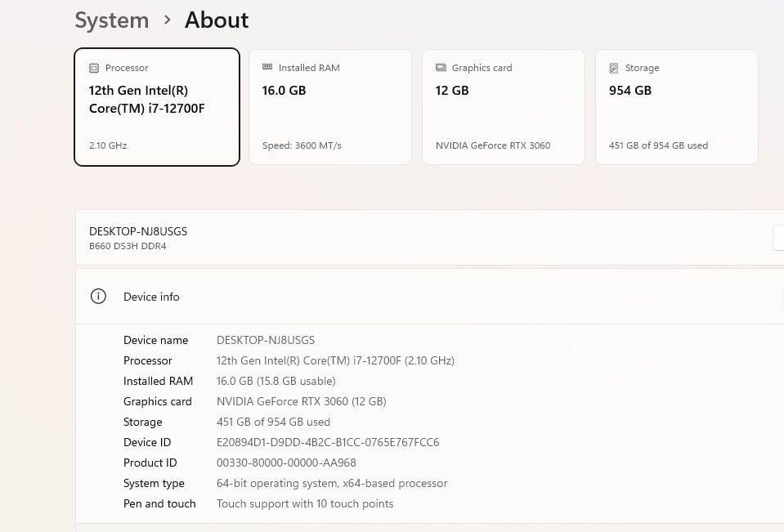
Task: Click Product ID value 00330-80000-00000-AA968
Action: [286, 463]
